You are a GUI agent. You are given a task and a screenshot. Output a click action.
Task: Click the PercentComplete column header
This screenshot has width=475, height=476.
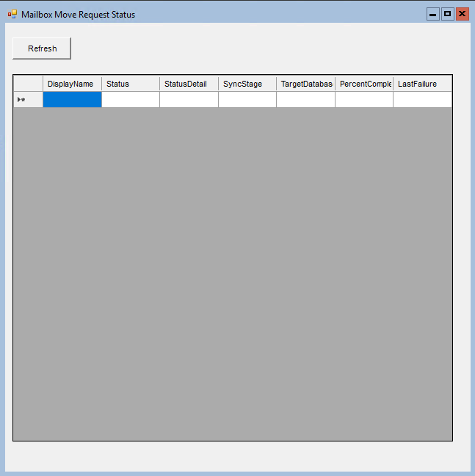[364, 84]
